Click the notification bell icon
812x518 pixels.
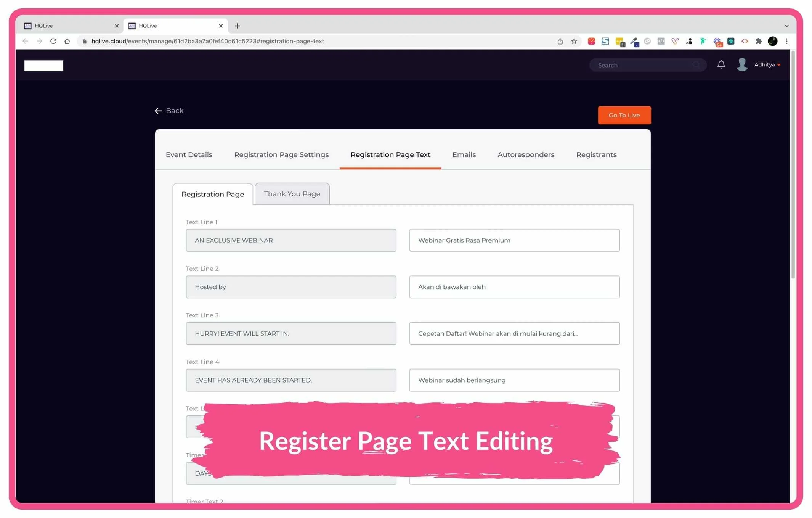721,64
